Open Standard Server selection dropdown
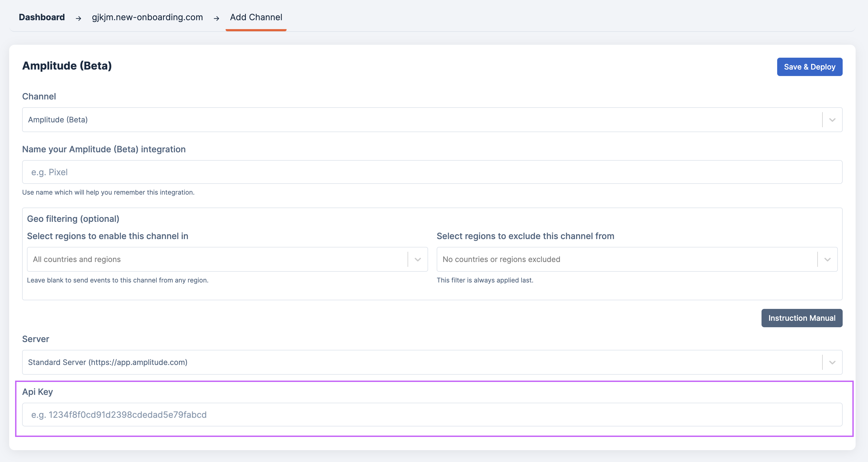 click(x=421, y=362)
